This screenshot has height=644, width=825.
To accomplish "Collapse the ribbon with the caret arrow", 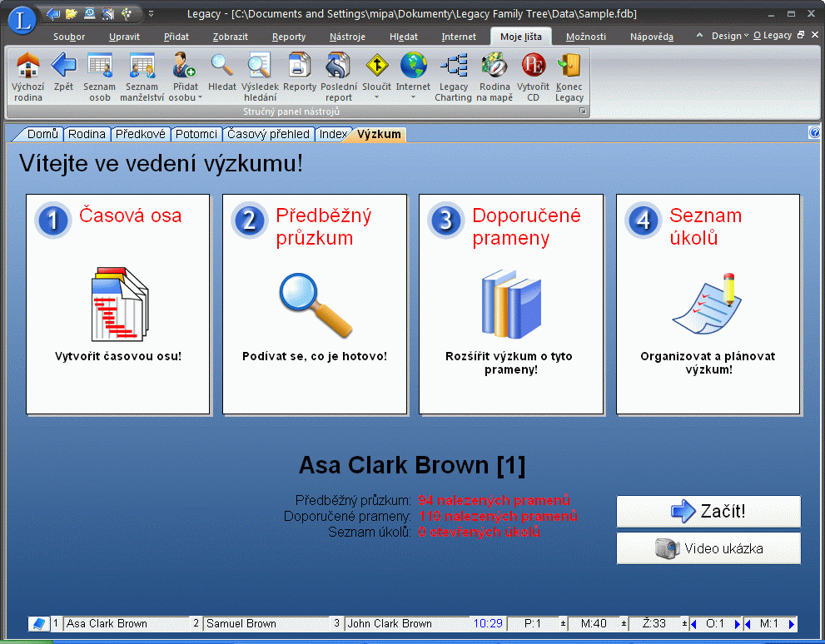I will tap(699, 35).
